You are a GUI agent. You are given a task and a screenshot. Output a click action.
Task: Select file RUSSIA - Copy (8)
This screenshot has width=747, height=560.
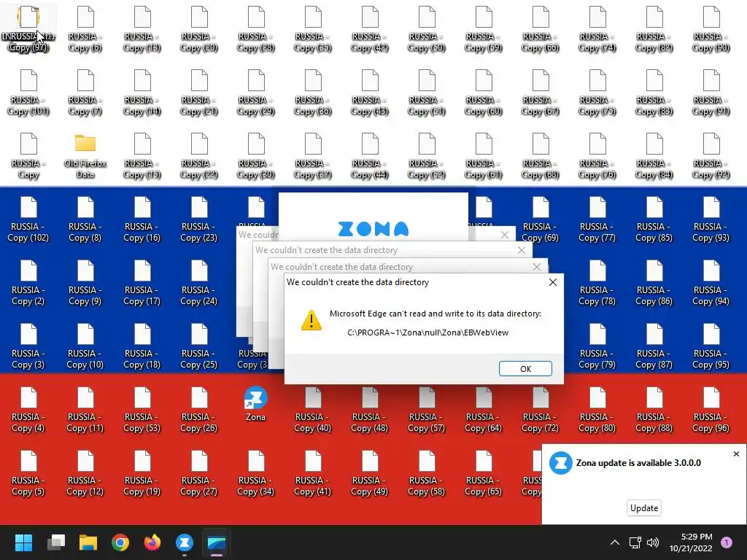[85, 219]
